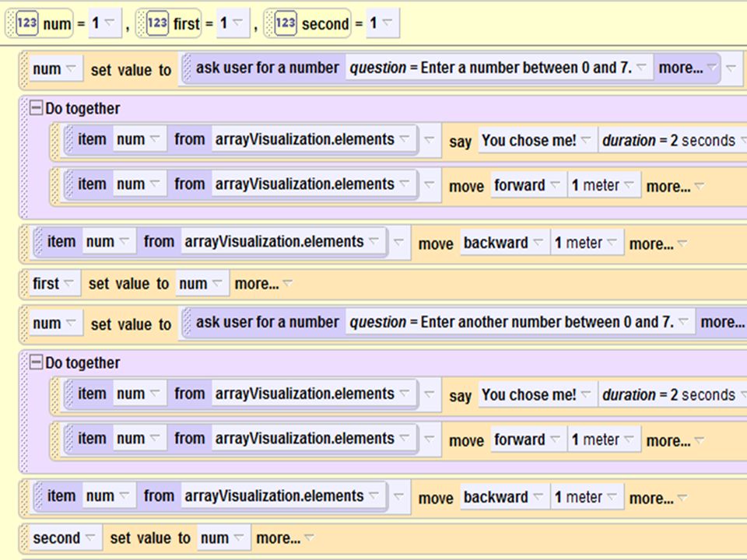Open item num index dropdown on the second move forward line
Screen dimensions: 747x560
pyautogui.click(x=139, y=438)
